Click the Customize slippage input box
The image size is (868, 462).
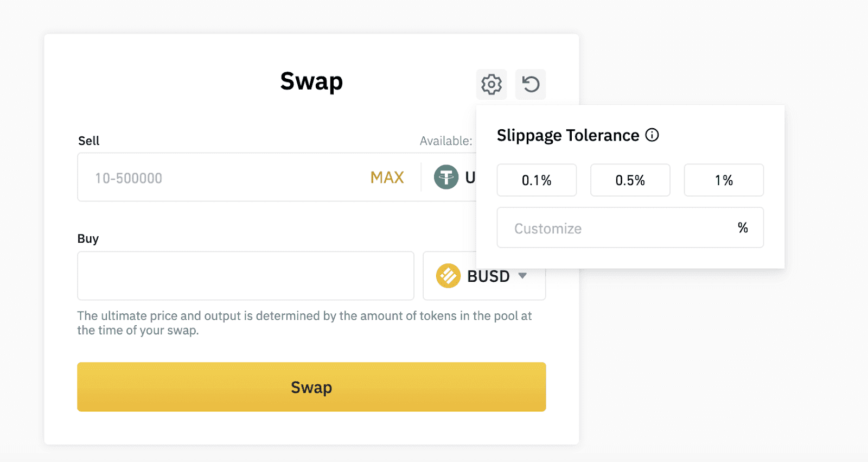[x=613, y=228]
